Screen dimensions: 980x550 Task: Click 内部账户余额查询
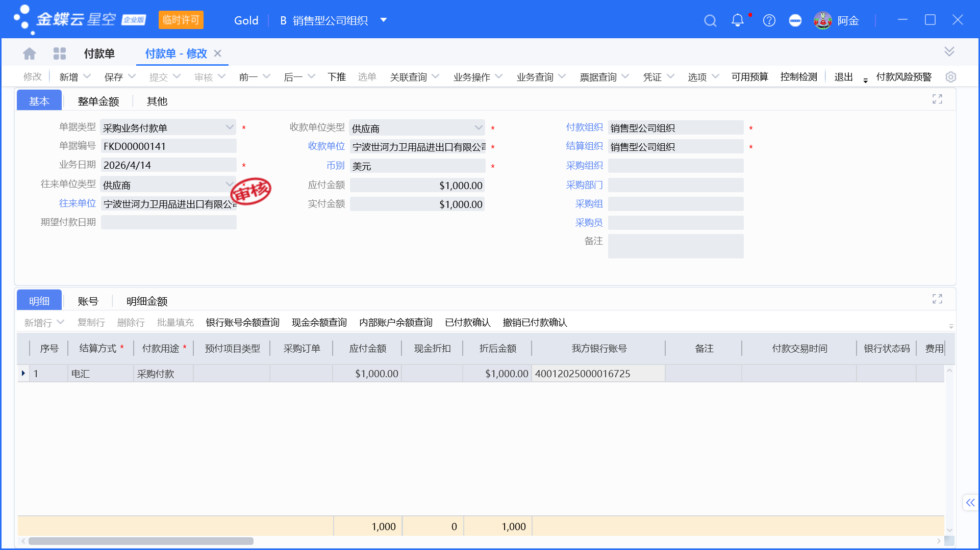tap(395, 322)
